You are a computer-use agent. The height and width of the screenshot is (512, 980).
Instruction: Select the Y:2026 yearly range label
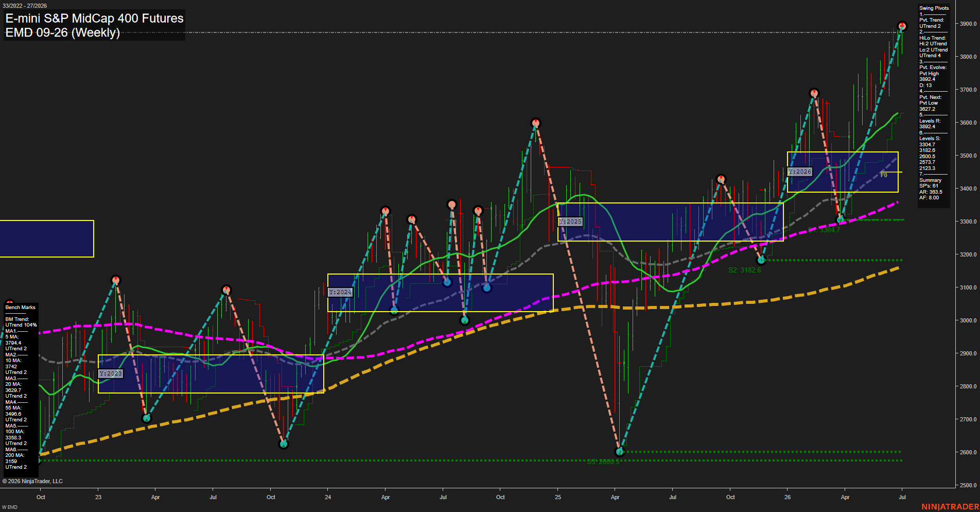[x=800, y=172]
